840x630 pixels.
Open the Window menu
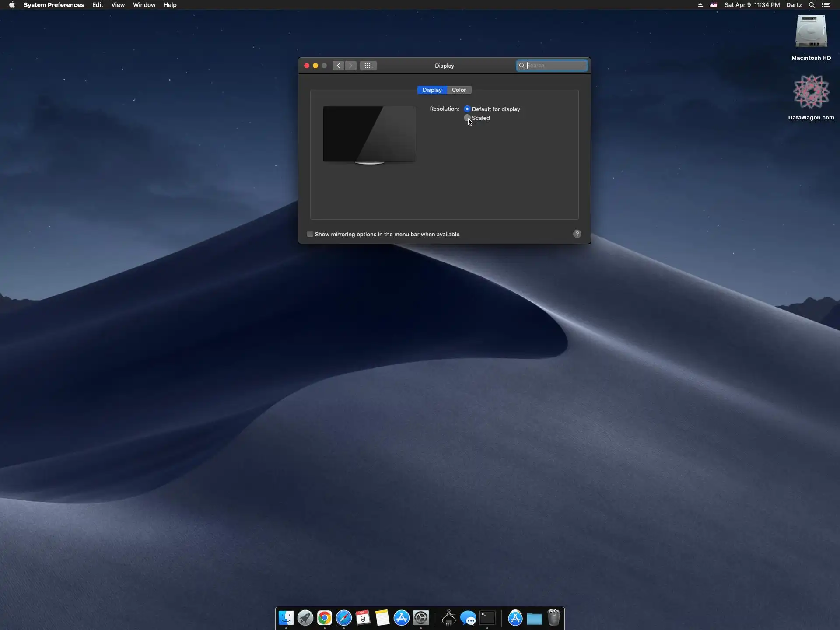click(144, 5)
